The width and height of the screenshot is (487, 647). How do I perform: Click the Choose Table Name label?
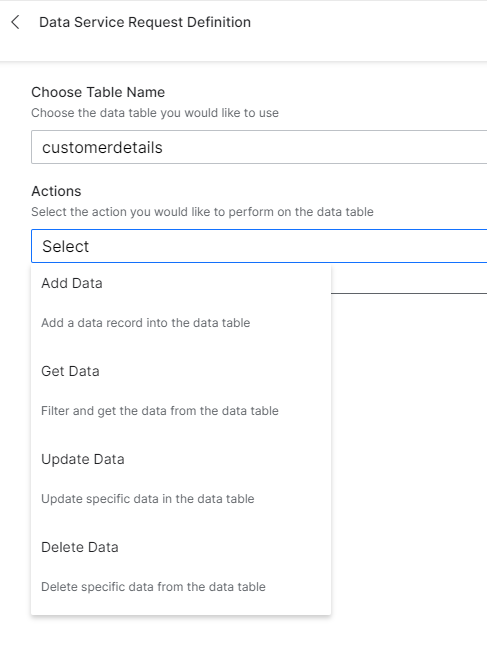98,92
